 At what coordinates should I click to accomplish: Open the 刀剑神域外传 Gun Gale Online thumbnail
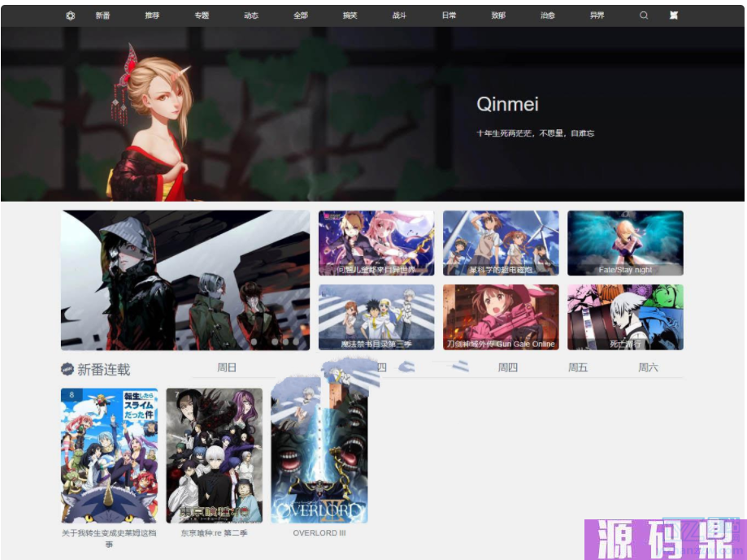pyautogui.click(x=501, y=317)
